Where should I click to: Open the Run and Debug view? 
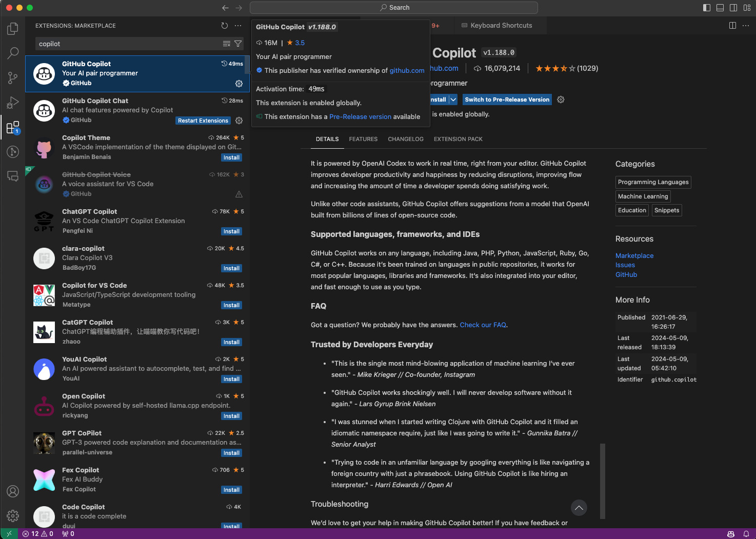click(13, 103)
